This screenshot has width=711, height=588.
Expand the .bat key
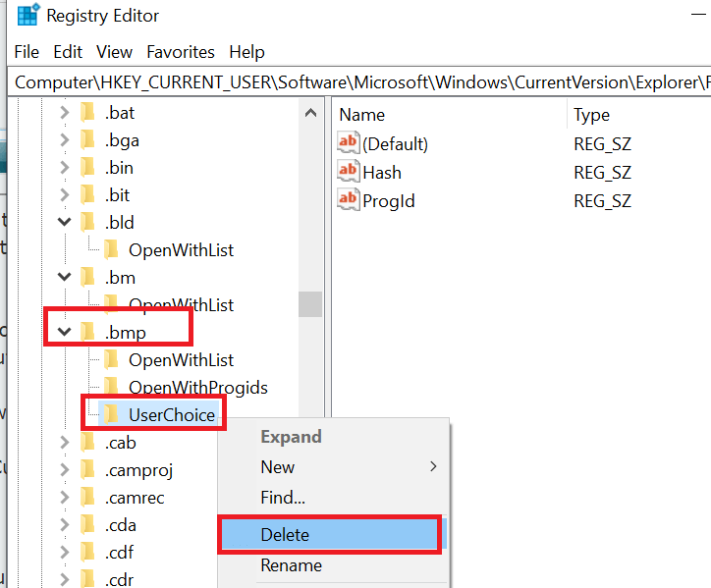[x=65, y=113]
